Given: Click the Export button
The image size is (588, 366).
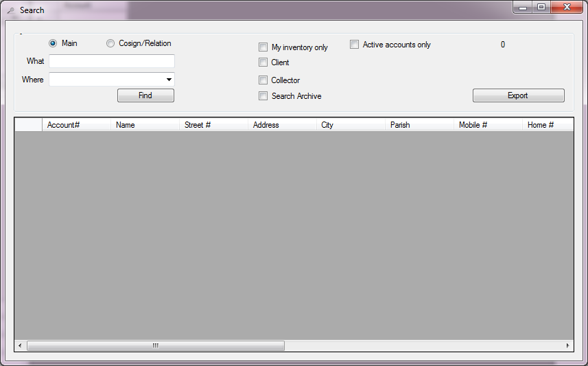Looking at the screenshot, I should pos(518,95).
